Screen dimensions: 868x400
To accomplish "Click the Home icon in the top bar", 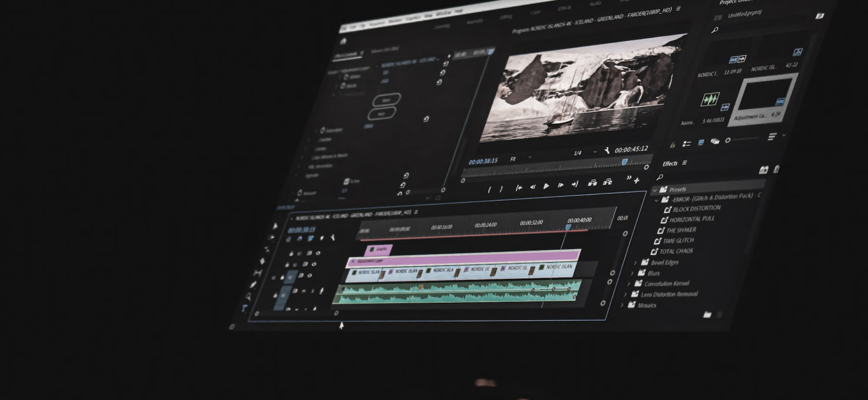I will pos(343,41).
